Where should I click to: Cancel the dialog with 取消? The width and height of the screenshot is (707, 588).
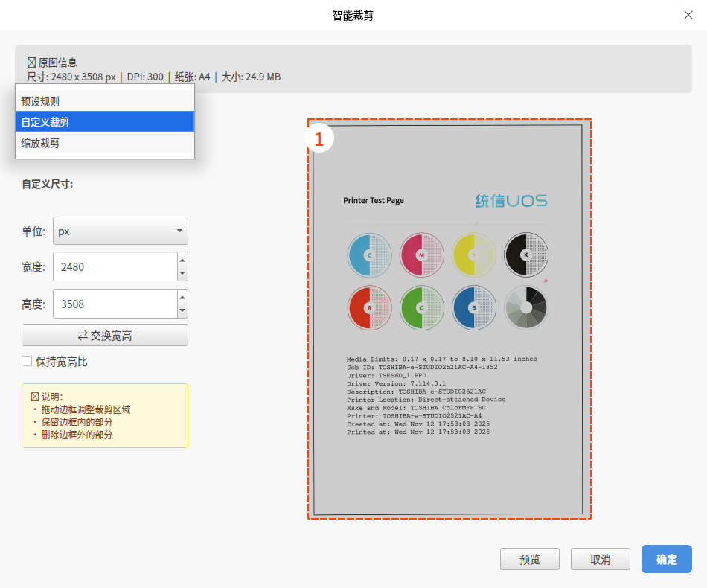pyautogui.click(x=601, y=559)
